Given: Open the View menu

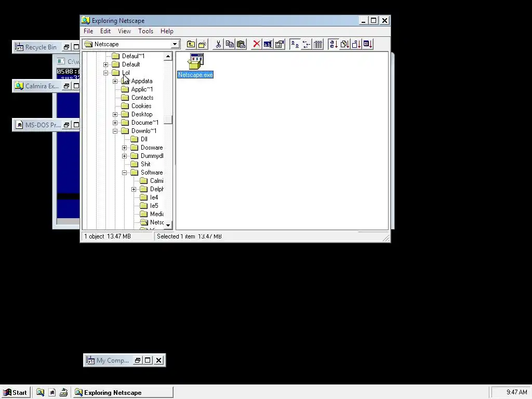Looking at the screenshot, I should [x=124, y=31].
